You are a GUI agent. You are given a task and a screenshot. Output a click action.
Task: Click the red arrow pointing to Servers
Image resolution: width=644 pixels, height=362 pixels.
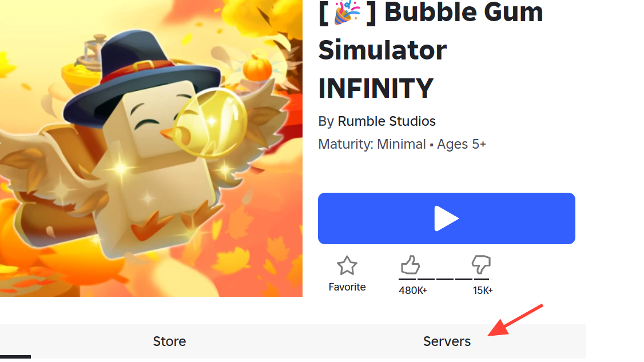(x=515, y=320)
